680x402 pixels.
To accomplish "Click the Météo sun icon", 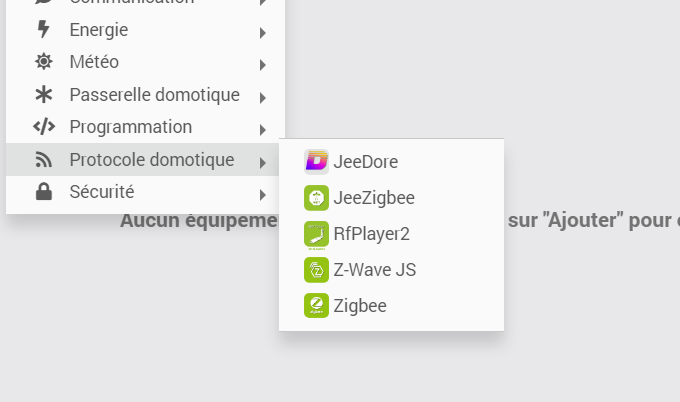I will (x=44, y=62).
